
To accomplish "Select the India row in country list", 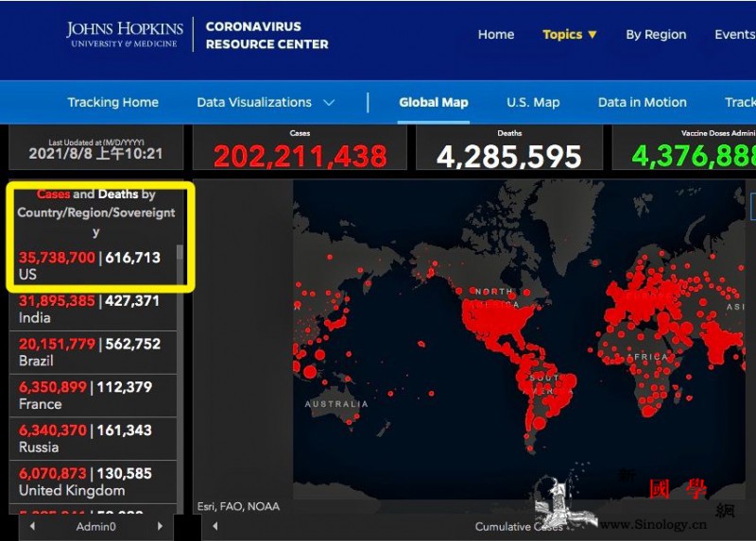I will 93,310.
